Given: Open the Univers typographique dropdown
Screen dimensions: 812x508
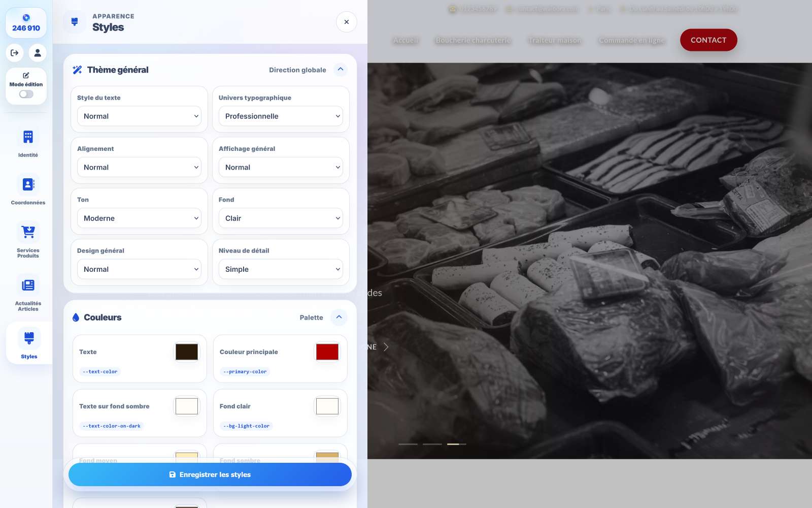Looking at the screenshot, I should pos(281,116).
